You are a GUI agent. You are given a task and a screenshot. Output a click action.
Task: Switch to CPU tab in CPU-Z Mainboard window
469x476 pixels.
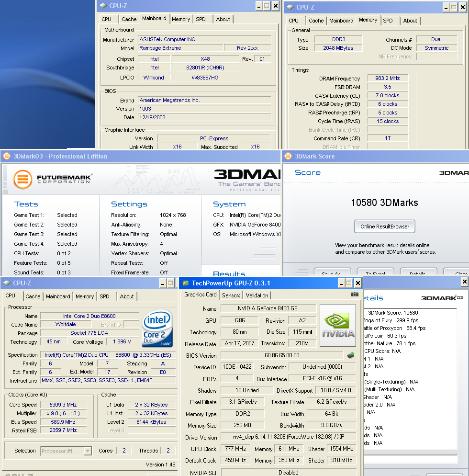point(106,19)
